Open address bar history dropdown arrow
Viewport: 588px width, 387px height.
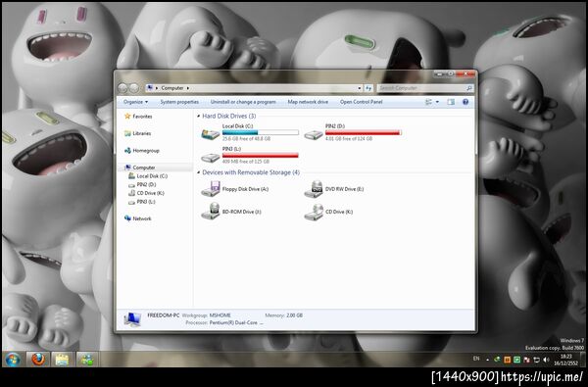[x=360, y=88]
